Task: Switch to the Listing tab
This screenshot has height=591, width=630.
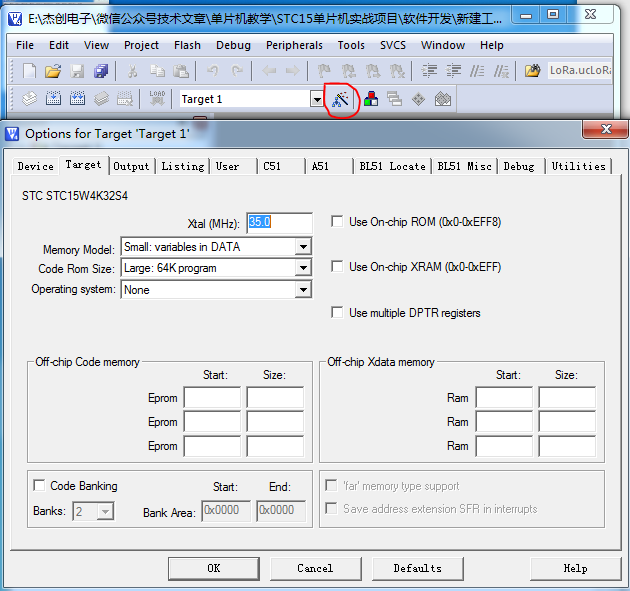Action: [183, 166]
